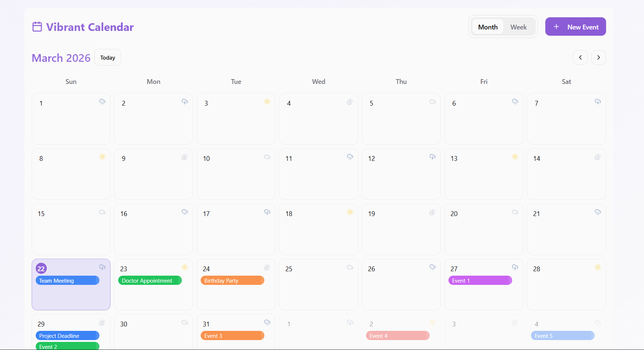
Task: Click the calendar icon beside Vibrant Calendar title
Action: [37, 26]
